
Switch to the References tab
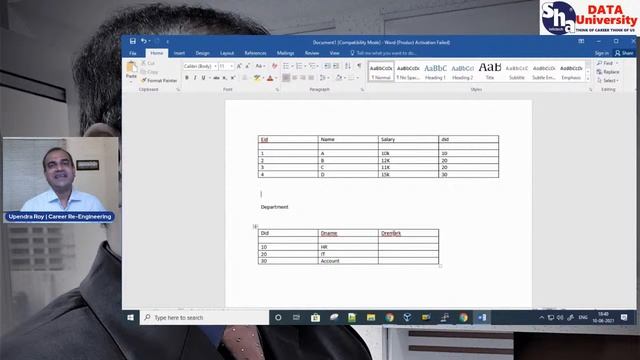256,53
